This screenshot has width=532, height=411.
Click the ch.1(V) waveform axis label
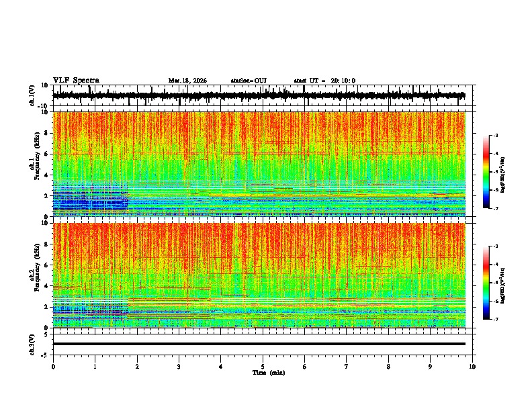[32, 95]
